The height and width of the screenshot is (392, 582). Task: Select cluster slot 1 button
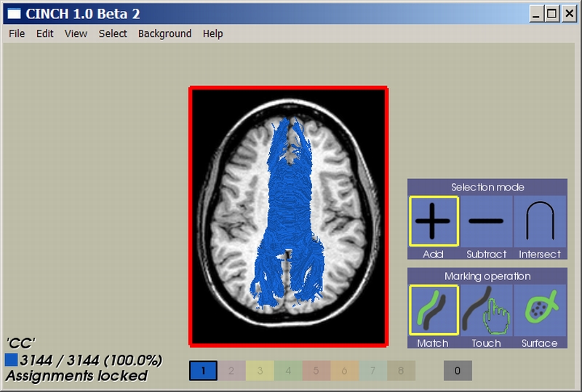tap(203, 371)
